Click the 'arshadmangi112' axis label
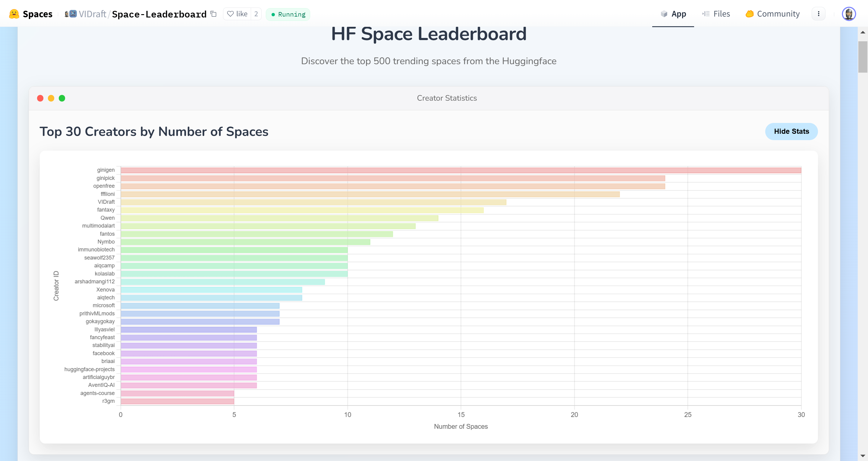 (95, 281)
